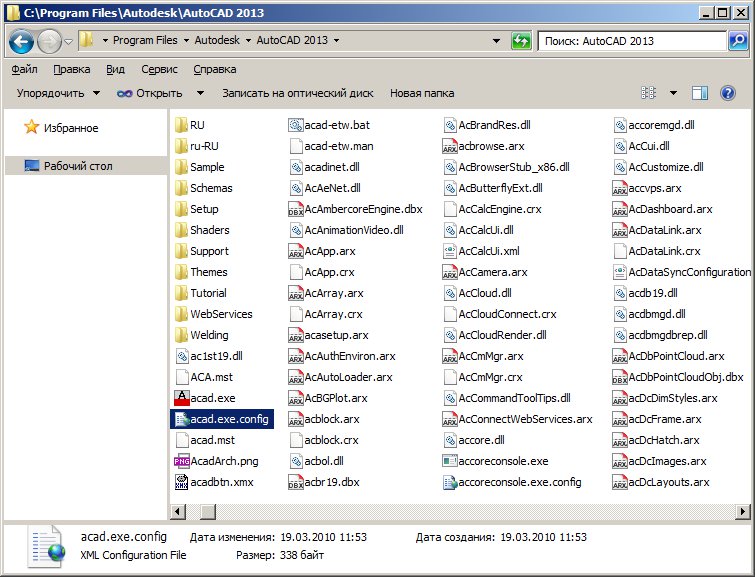Select the acad.mst file name
Viewport: 755px width, 577px height.
point(213,440)
